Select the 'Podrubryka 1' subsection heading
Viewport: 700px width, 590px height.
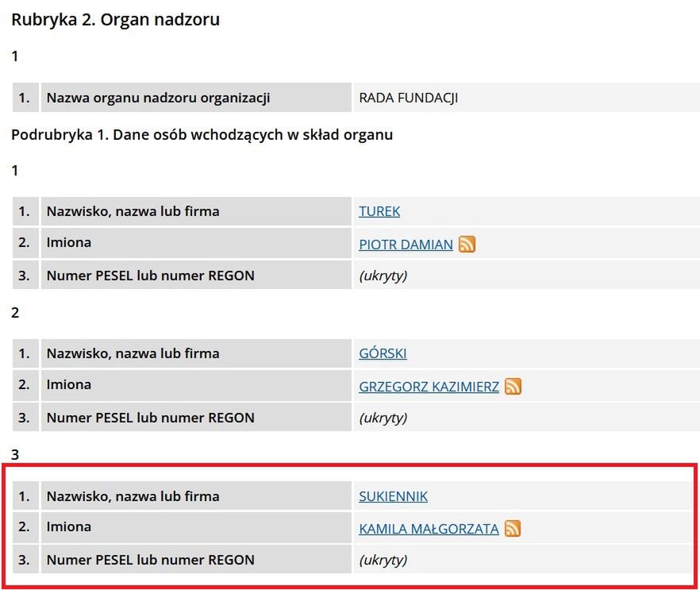(x=202, y=134)
